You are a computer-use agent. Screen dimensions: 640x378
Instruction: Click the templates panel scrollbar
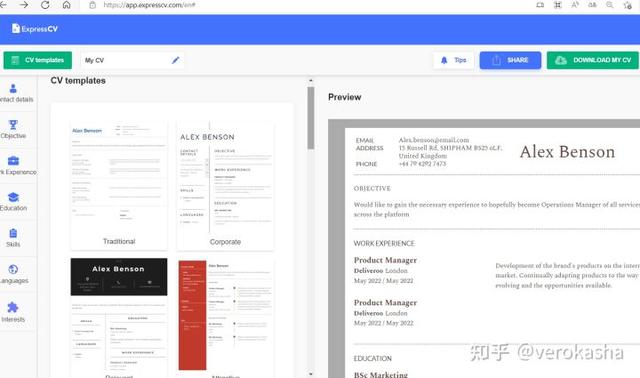(x=311, y=118)
